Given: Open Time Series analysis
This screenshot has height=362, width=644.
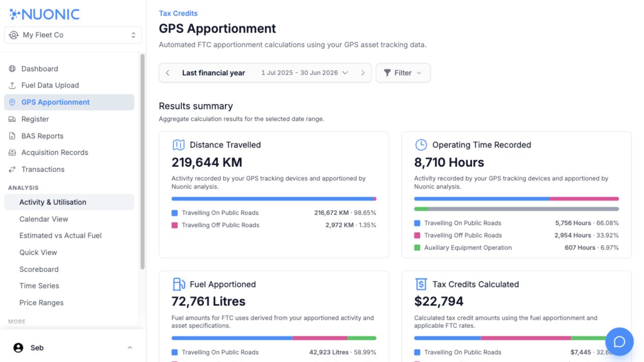Looking at the screenshot, I should click(69, 286).
